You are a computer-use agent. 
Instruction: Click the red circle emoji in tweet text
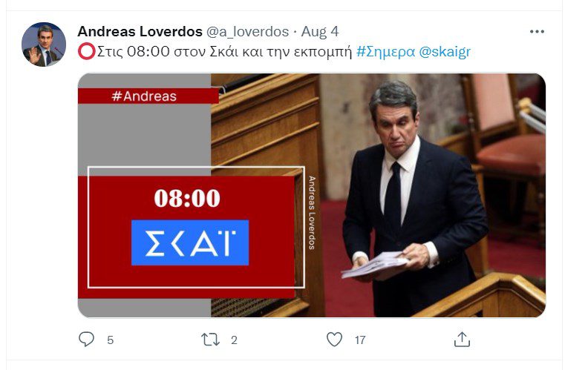coord(87,52)
